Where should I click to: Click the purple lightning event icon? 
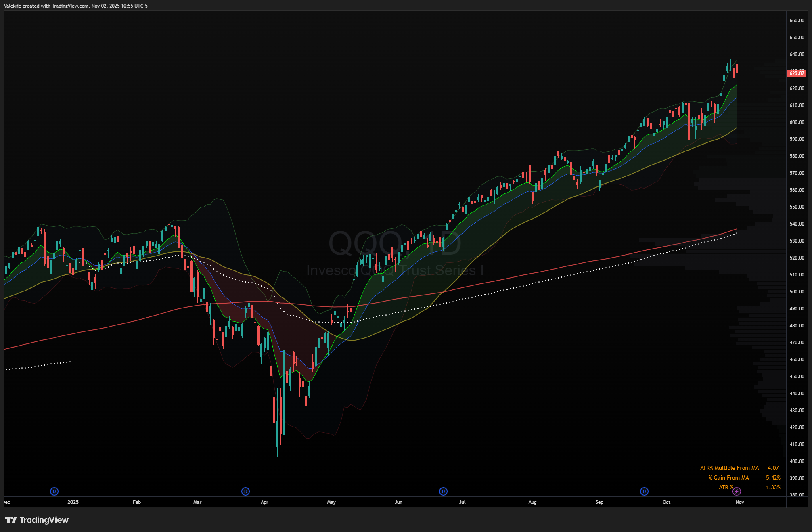point(737,491)
